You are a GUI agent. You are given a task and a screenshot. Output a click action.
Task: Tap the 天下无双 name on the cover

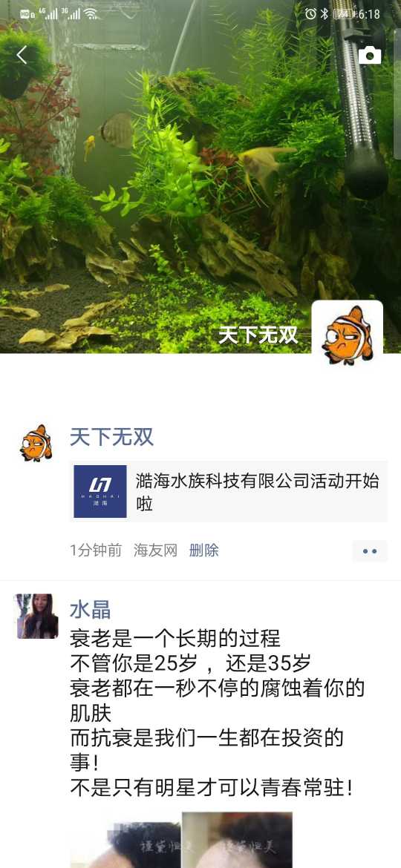[258, 335]
